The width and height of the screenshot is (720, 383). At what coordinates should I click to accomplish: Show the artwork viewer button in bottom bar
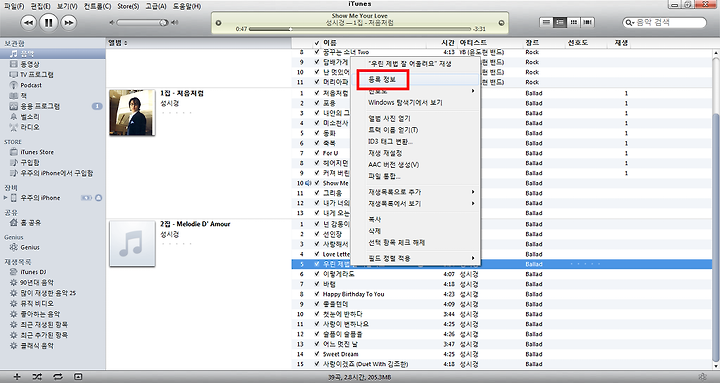78,377
